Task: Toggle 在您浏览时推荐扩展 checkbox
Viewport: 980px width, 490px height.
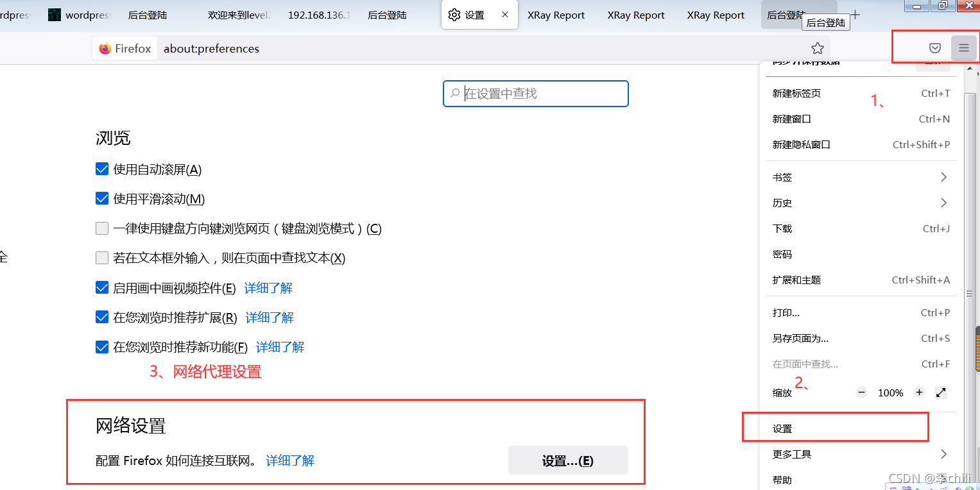Action: coord(101,317)
